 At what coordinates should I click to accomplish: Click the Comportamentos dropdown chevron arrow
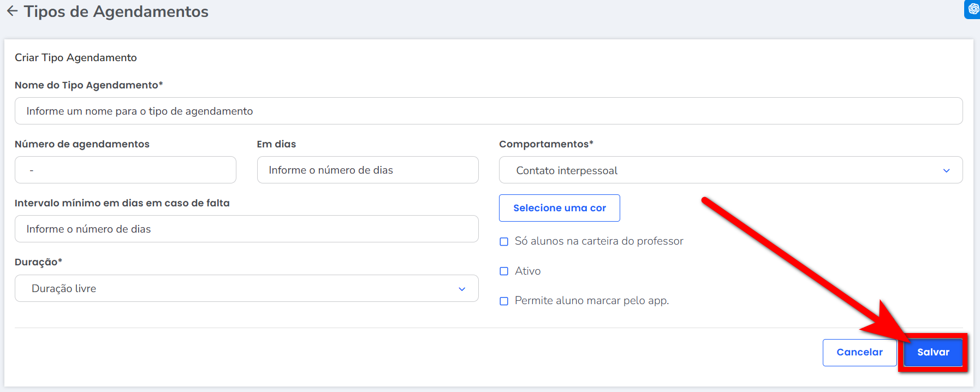[946, 170]
